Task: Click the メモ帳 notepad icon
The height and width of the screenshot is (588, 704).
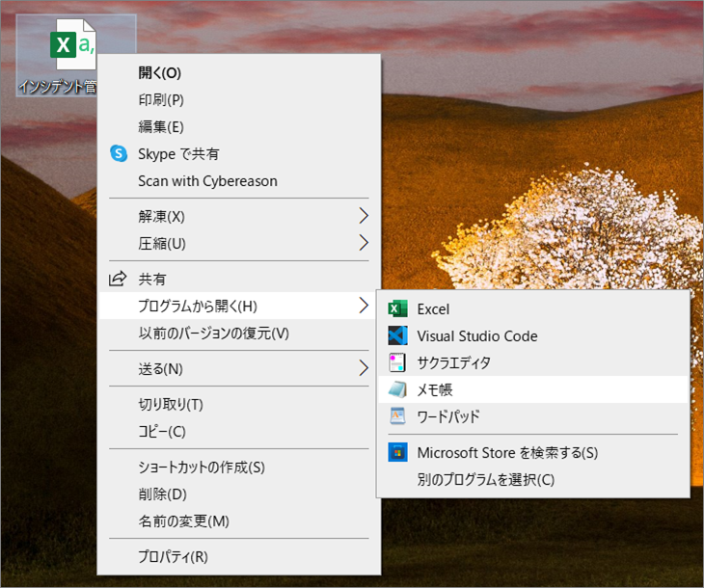Action: [x=397, y=390]
